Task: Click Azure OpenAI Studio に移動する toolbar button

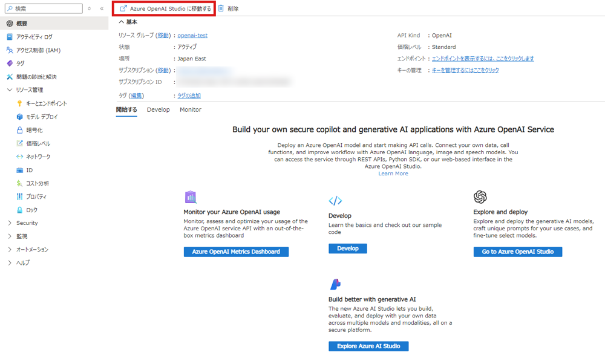Action: pos(164,8)
